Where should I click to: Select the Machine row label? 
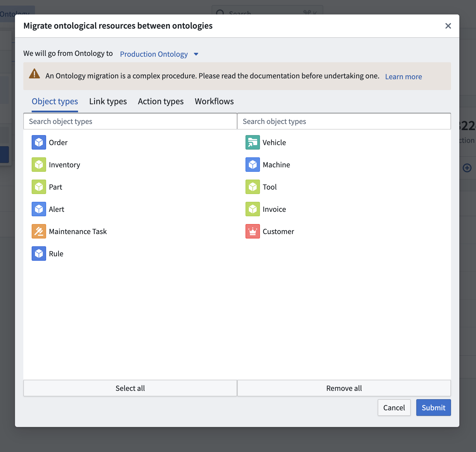point(276,165)
